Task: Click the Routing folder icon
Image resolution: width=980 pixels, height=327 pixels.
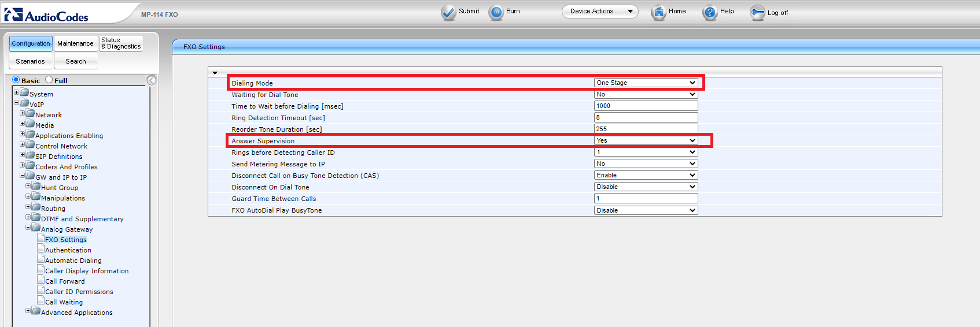Action: pos(36,207)
